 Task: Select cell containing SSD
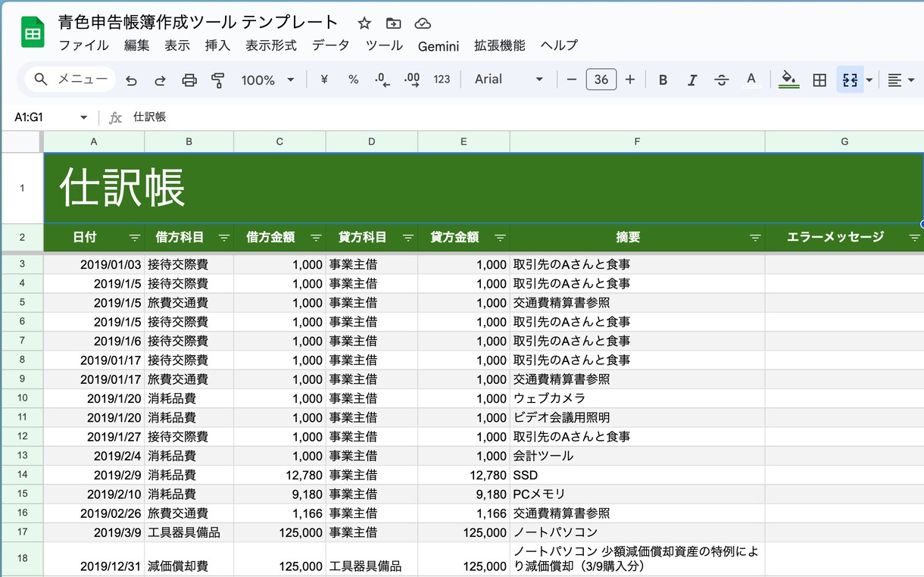pos(637,475)
